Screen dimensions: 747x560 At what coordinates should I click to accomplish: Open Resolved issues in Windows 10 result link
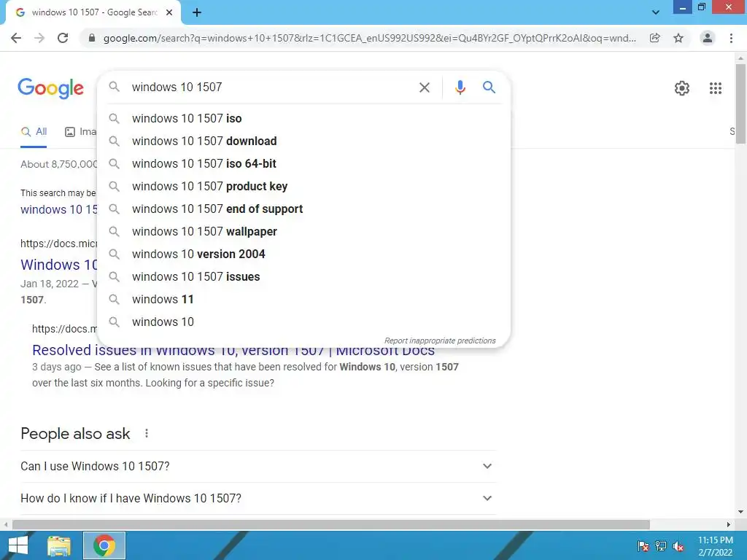pos(233,352)
